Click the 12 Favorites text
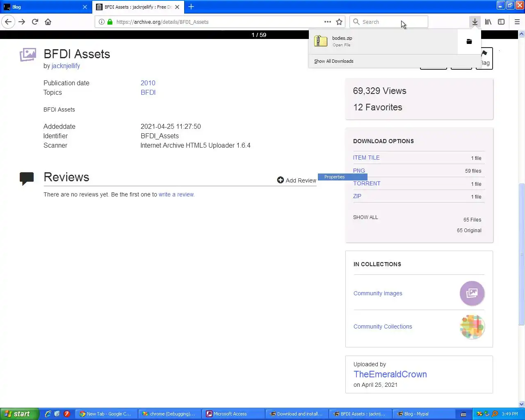525x420 pixels. (x=378, y=107)
